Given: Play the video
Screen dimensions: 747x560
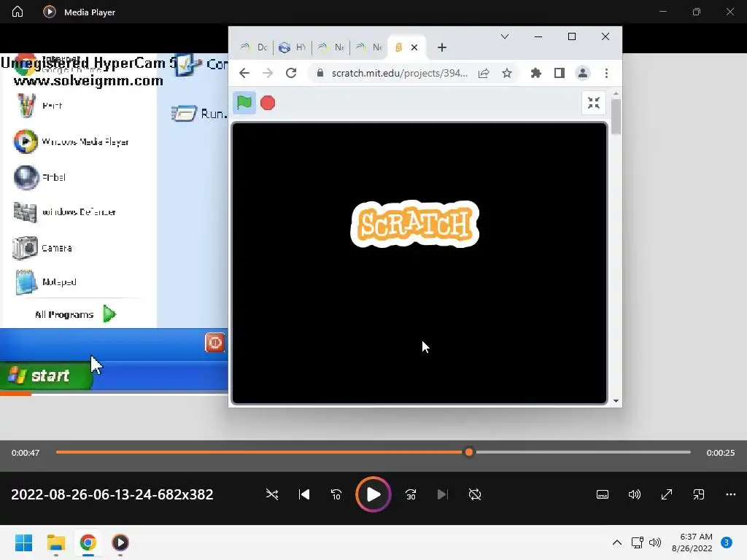Looking at the screenshot, I should tap(373, 494).
